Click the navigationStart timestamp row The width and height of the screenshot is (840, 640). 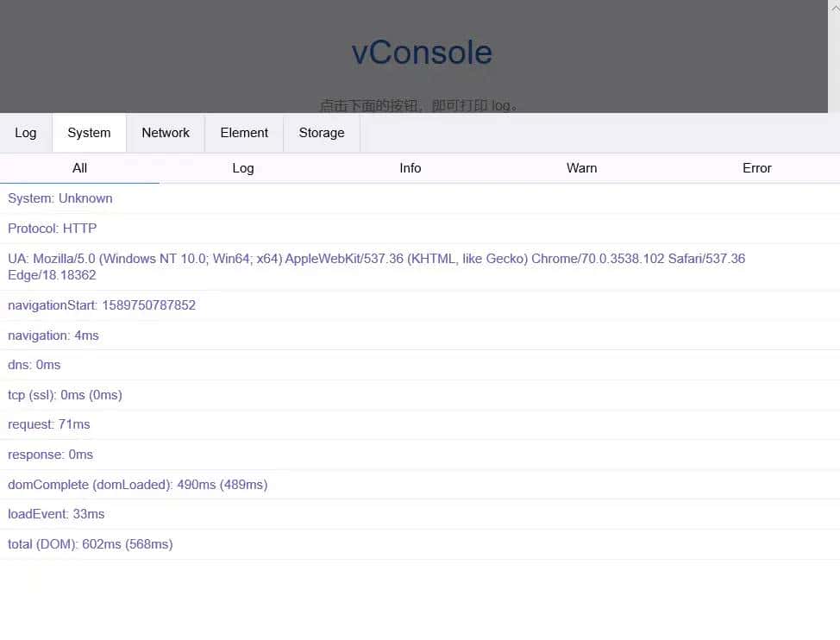pos(101,305)
